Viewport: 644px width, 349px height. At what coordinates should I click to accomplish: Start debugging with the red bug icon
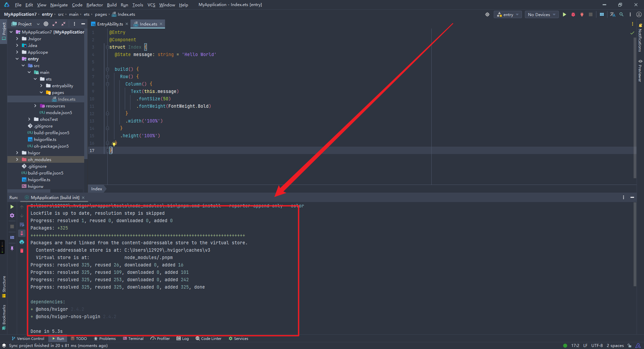coord(573,14)
